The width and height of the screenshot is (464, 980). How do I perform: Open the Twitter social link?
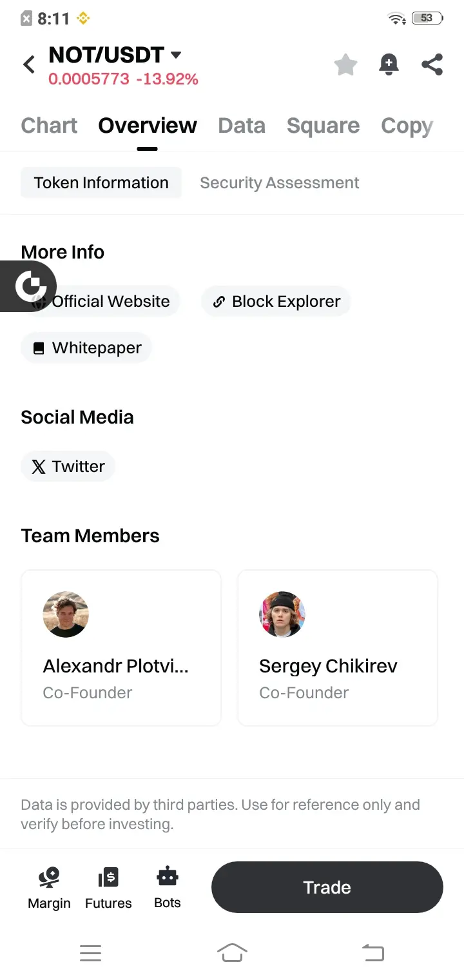point(68,467)
